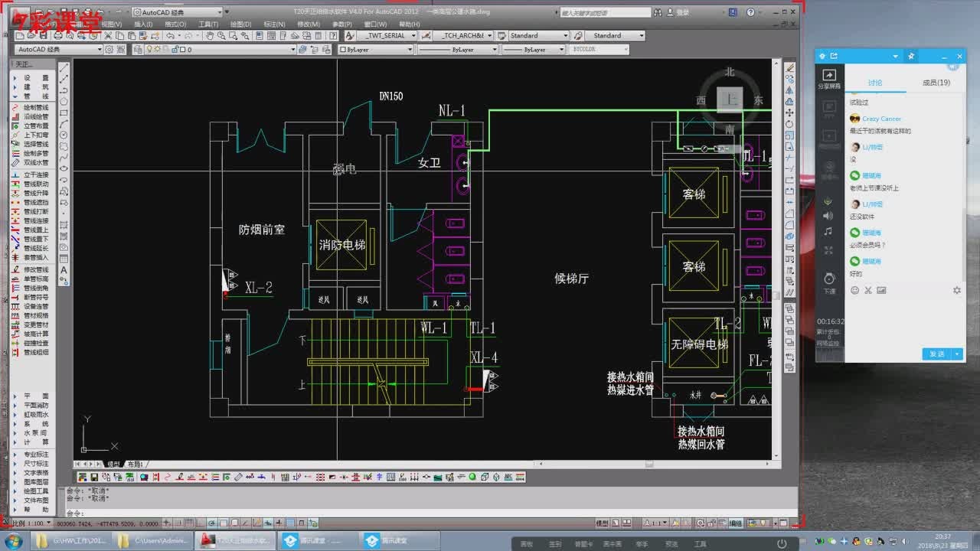Choose the 双线水管 tool
This screenshot has height=551, width=980.
tap(31, 163)
